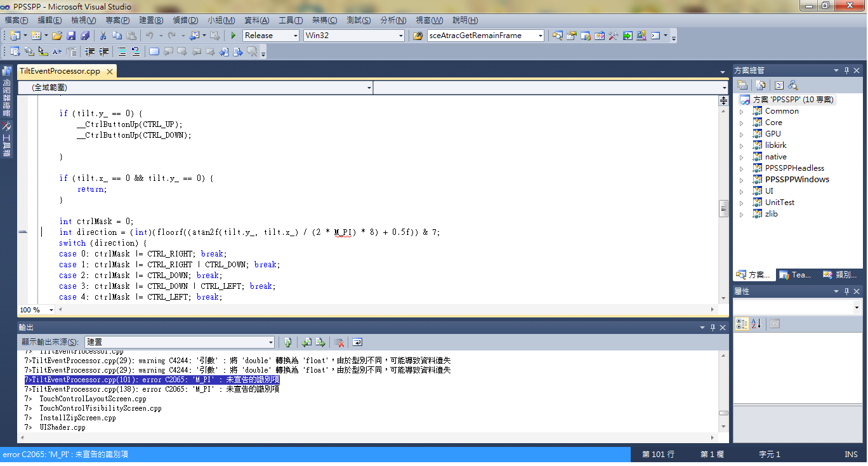Switch to the 類別 (Class View) bottom tab
Image resolution: width=868 pixels, height=466 pixels.
coord(839,275)
